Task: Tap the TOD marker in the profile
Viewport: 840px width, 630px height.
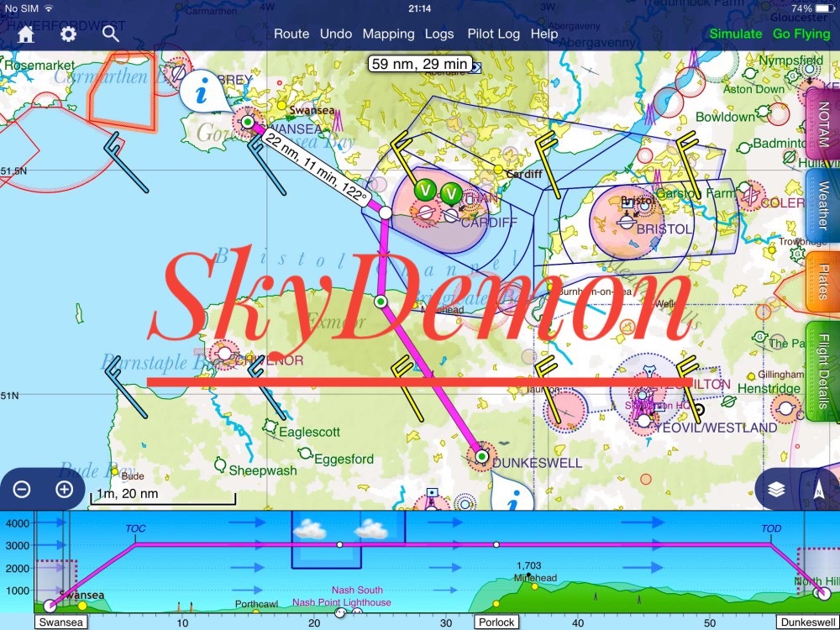Action: (771, 528)
